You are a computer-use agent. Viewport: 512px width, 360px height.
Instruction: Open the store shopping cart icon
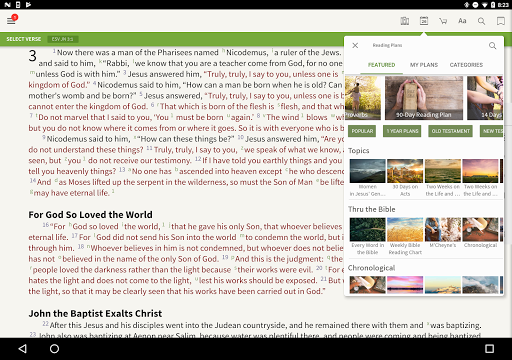tap(443, 21)
